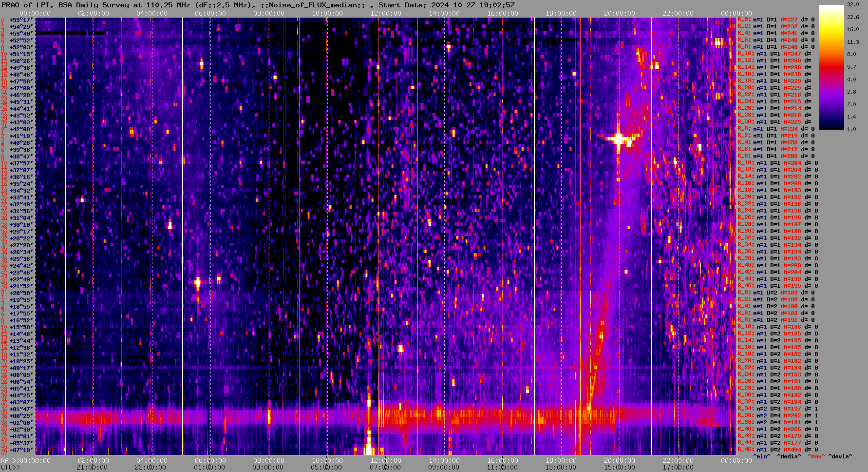Click the ^devia^ legend label

(x=840, y=456)
